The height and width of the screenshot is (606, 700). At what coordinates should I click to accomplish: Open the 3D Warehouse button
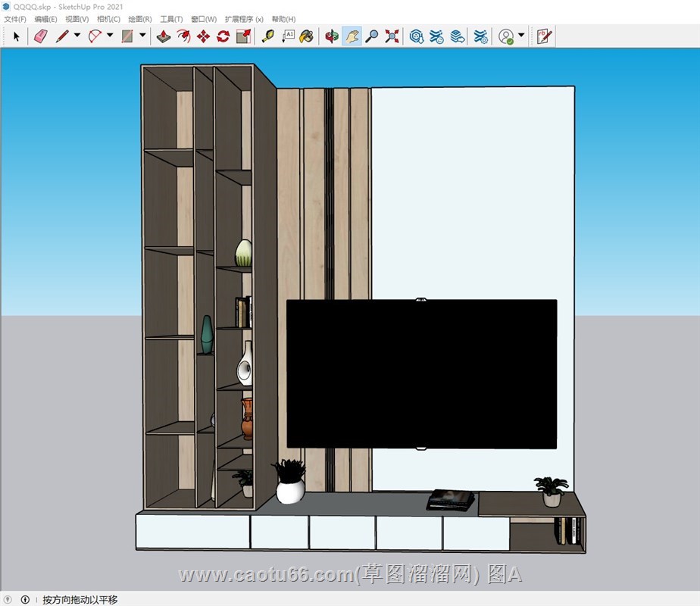[416, 36]
